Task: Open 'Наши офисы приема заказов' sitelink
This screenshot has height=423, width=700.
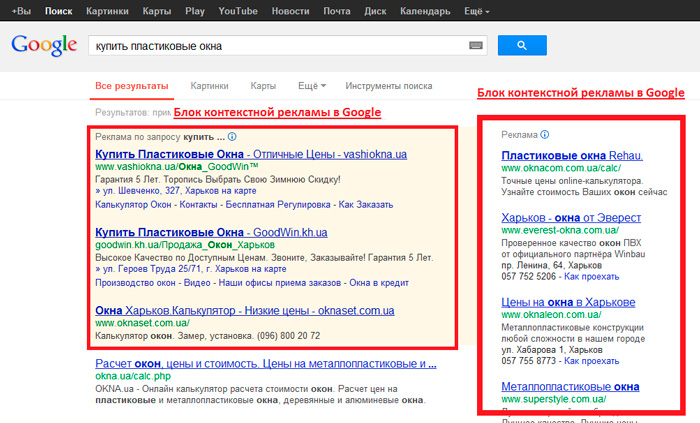Action: point(279,282)
